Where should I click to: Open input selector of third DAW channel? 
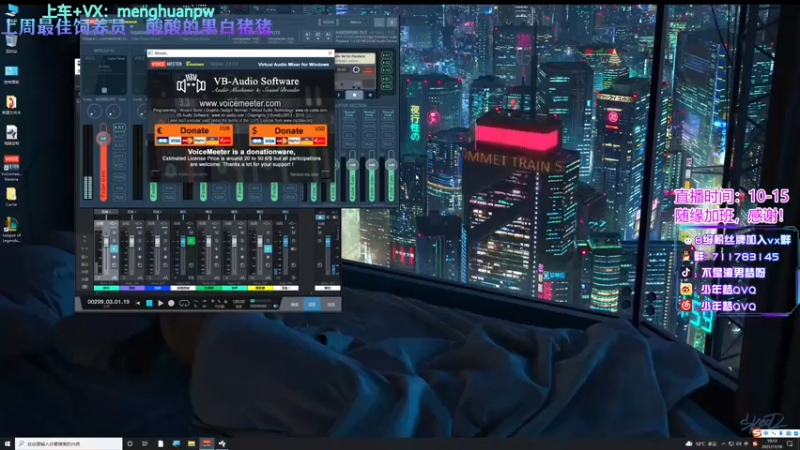(157, 212)
